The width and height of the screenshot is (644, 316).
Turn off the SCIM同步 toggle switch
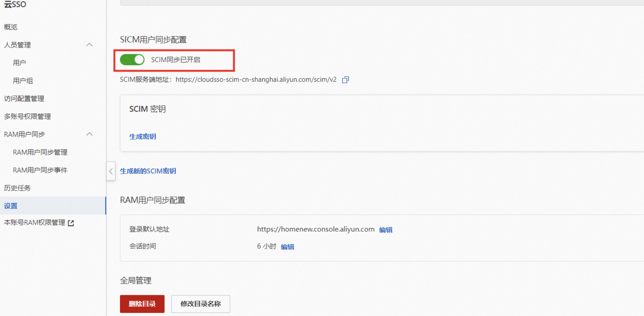point(132,60)
